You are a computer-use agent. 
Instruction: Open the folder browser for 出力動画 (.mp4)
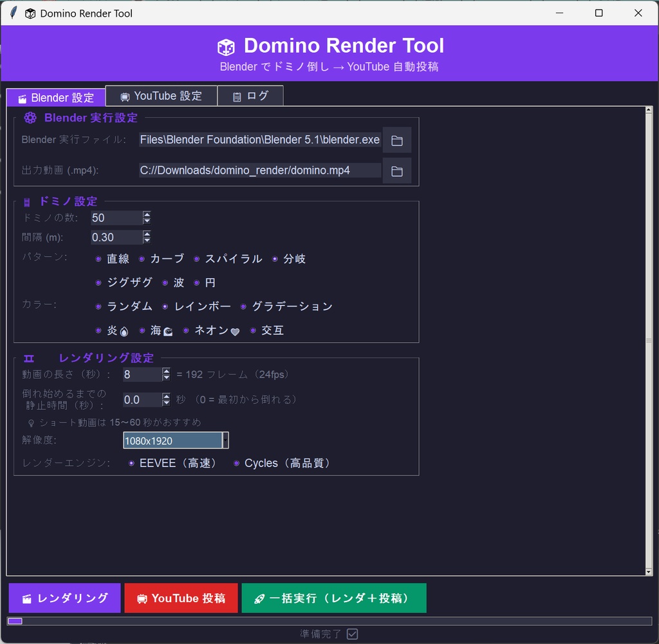(x=397, y=170)
